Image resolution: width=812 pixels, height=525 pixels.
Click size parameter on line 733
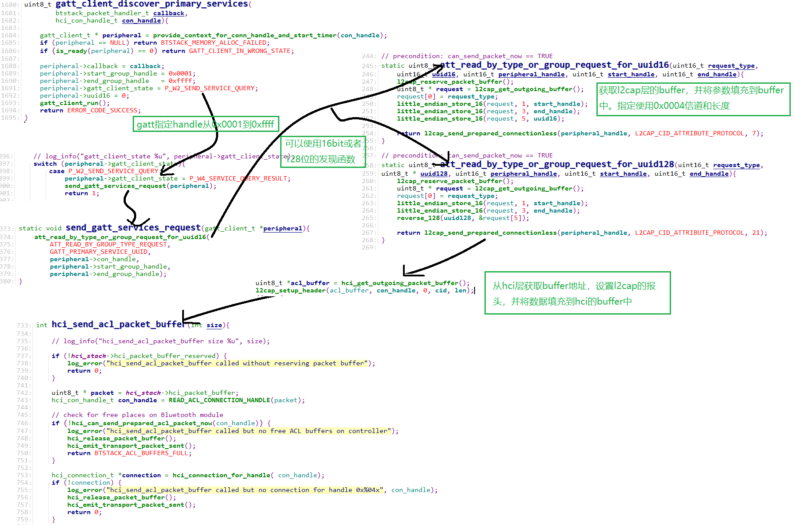tap(214, 325)
